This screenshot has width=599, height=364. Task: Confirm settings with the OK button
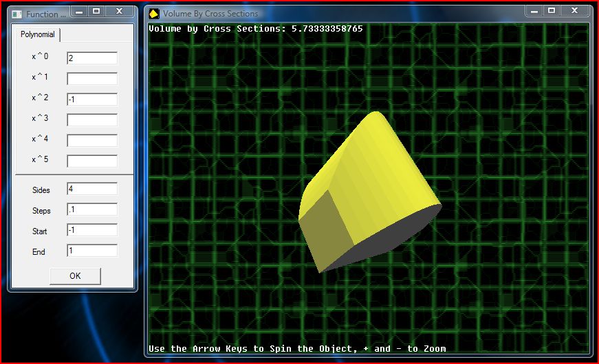[x=75, y=276]
